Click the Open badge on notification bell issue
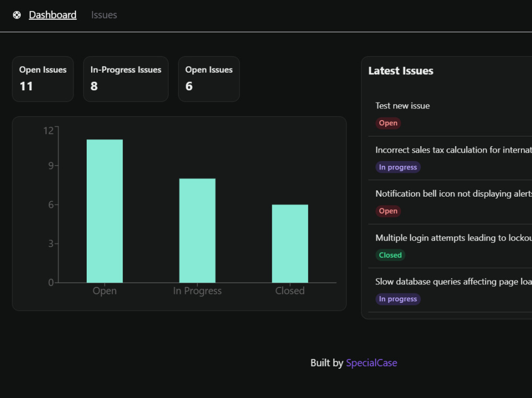Image resolution: width=532 pixels, height=398 pixels. [388, 211]
